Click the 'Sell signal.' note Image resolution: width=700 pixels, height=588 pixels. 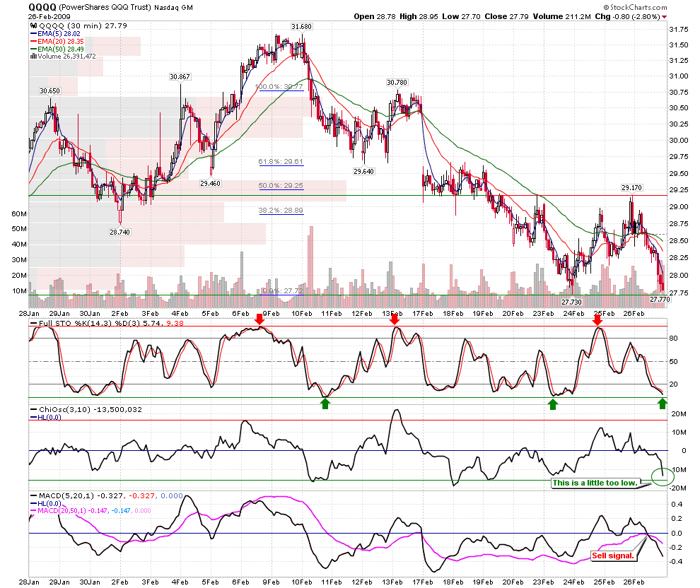click(x=613, y=556)
